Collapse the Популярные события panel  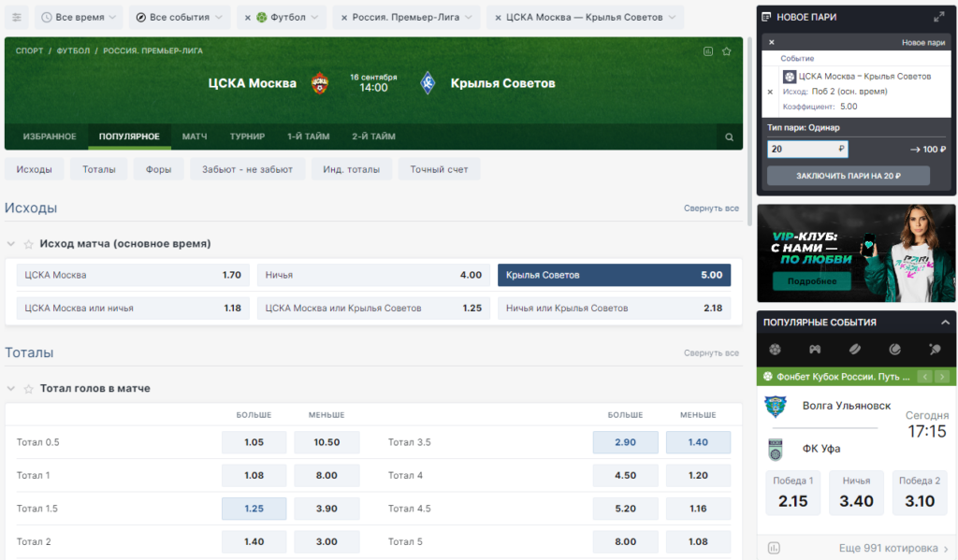pos(945,323)
